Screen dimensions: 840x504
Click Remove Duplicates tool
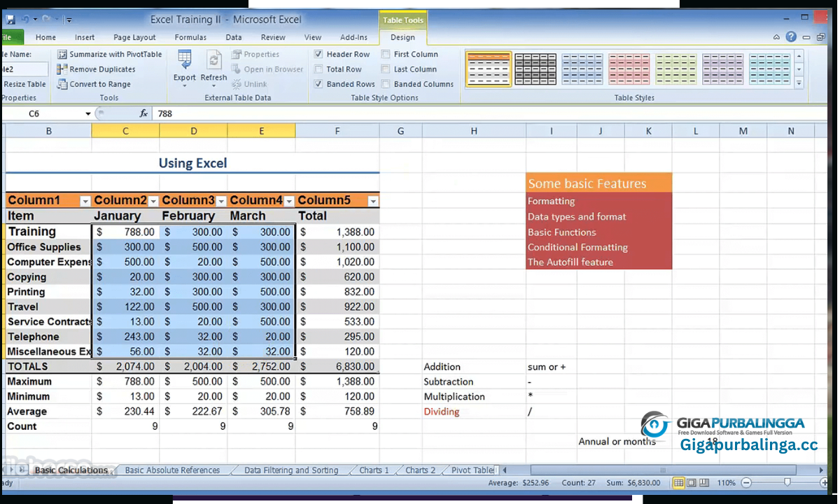coord(97,69)
